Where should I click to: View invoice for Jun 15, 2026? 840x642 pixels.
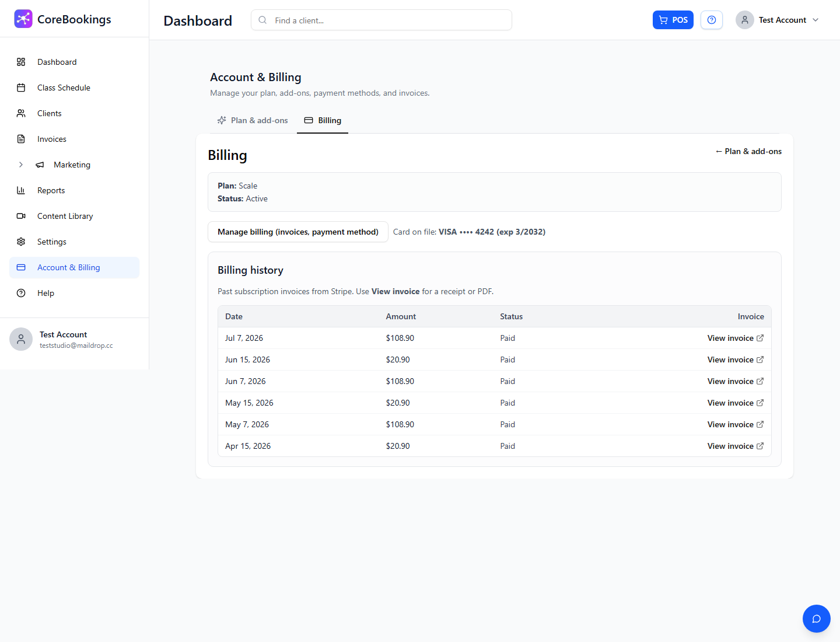point(736,360)
